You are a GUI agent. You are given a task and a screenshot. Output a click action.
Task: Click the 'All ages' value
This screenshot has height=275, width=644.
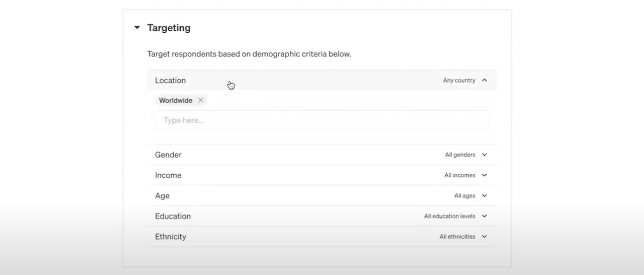[x=464, y=195]
